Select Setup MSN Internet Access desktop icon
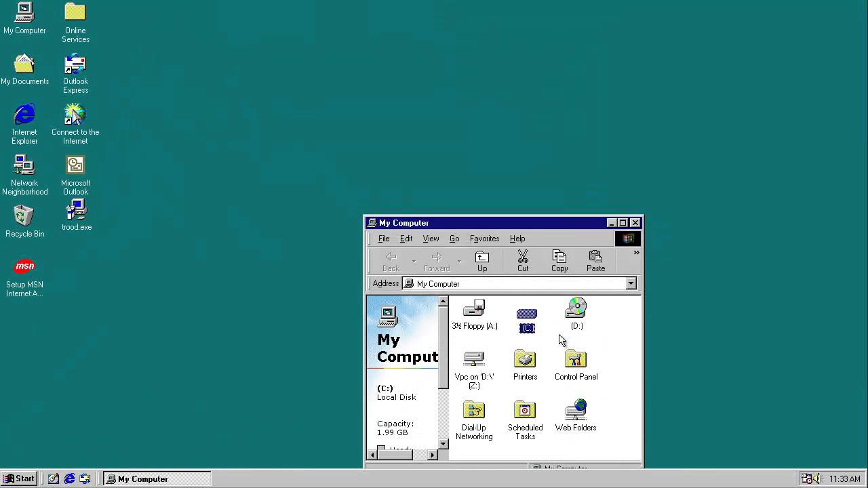Screen dimensions: 868x488 coord(24,277)
